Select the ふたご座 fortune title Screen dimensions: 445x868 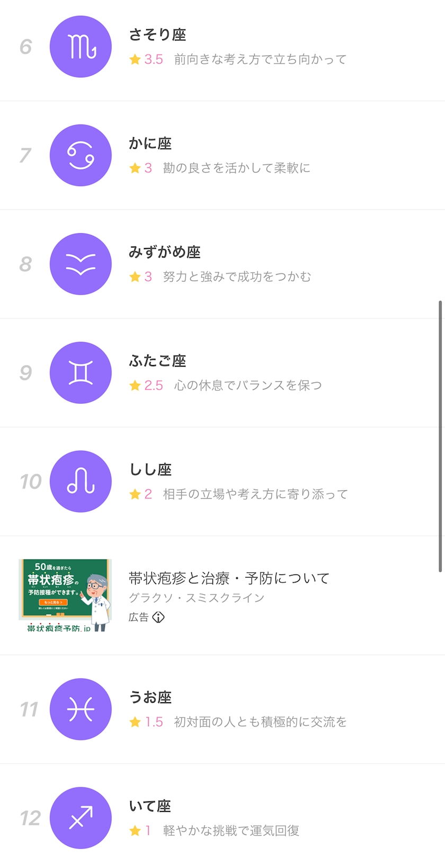coord(157,361)
